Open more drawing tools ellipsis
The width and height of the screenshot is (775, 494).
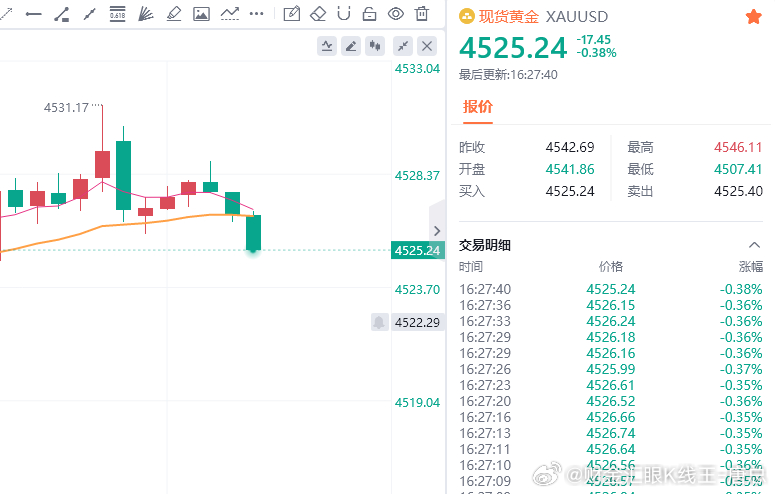(x=257, y=14)
